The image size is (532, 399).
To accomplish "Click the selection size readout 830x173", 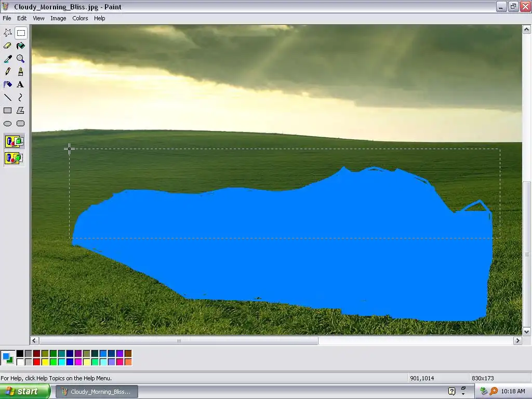I will 483,378.
